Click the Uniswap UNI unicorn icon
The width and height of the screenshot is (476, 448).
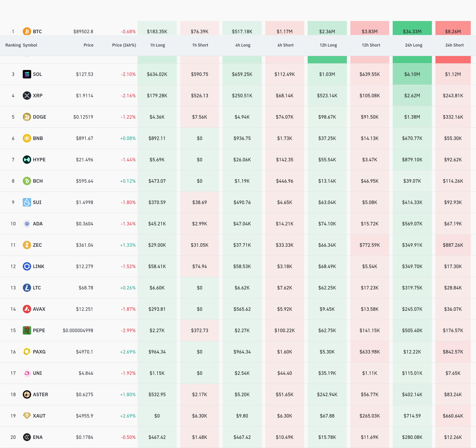(27, 373)
